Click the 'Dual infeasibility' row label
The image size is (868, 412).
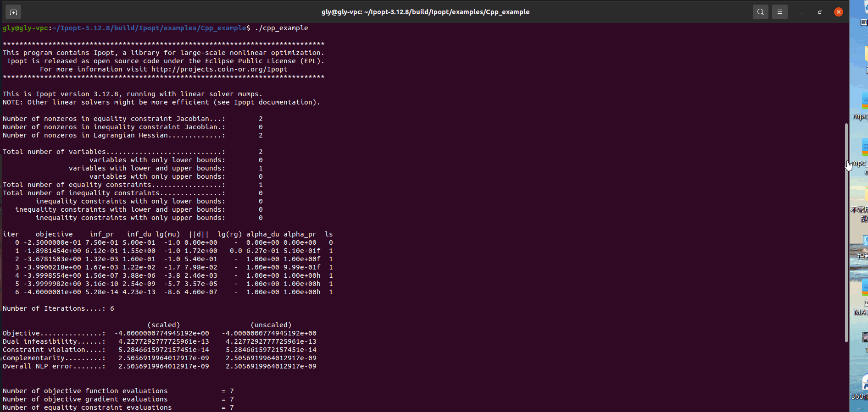[x=54, y=341]
